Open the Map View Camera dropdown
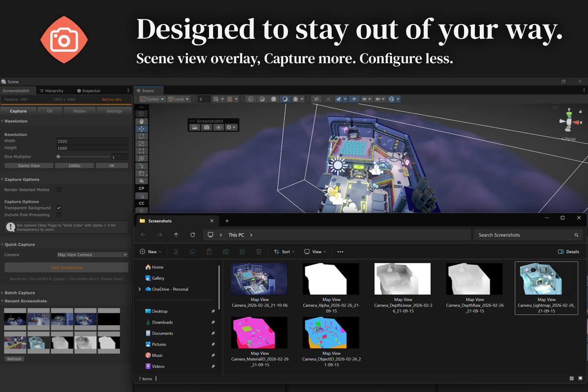588x392 pixels. 92,255
